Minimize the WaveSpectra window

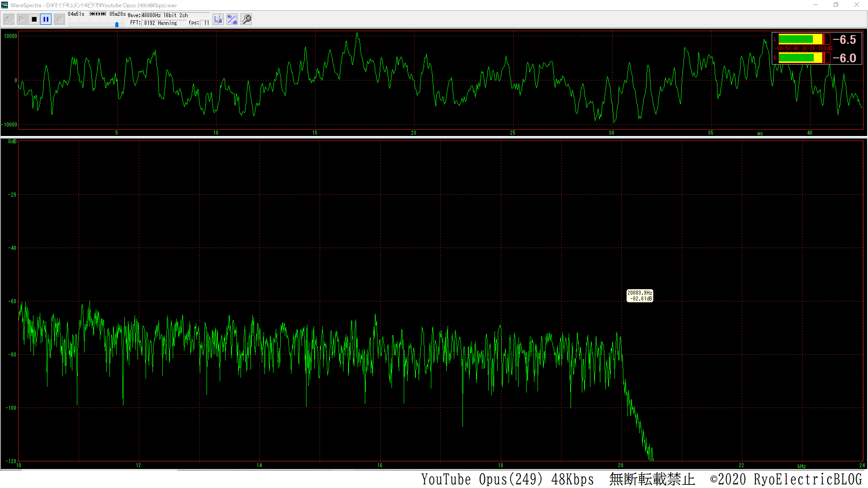[816, 5]
